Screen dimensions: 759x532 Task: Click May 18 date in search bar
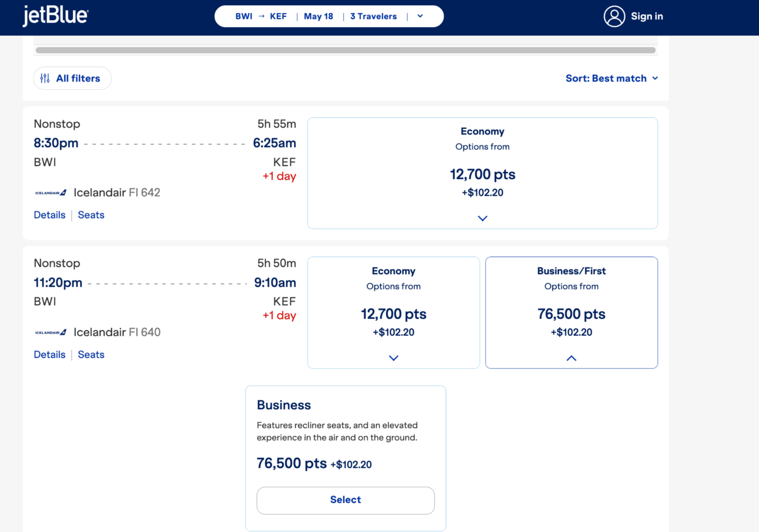click(x=318, y=16)
